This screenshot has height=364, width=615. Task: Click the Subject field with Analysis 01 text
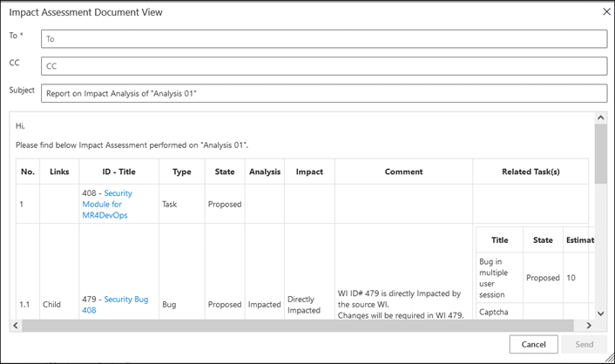click(x=324, y=93)
